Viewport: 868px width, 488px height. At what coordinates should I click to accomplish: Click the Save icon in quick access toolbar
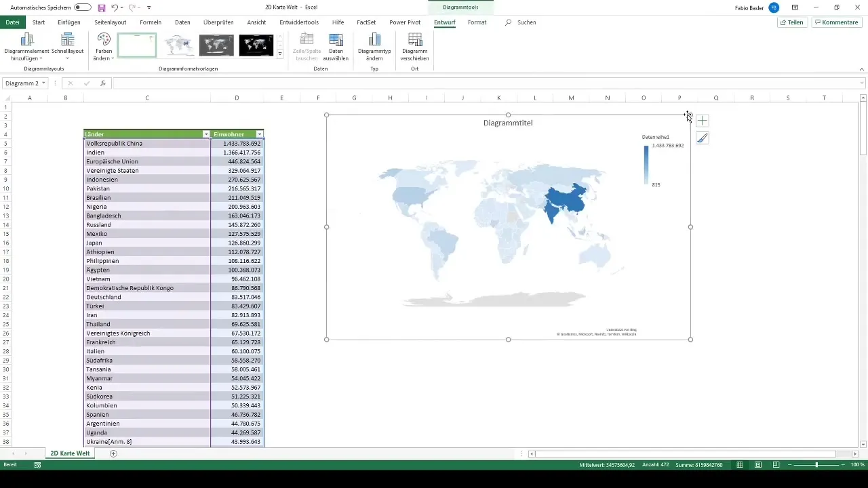[x=102, y=7]
